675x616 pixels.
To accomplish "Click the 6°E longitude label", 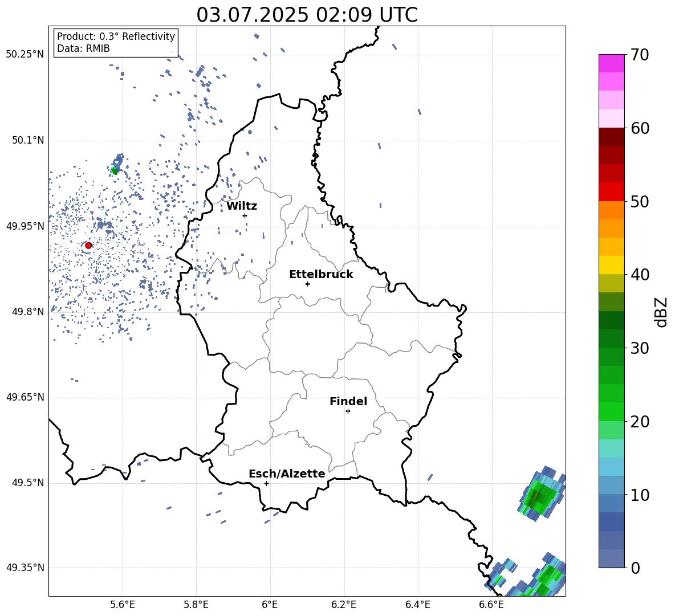I will [x=270, y=605].
